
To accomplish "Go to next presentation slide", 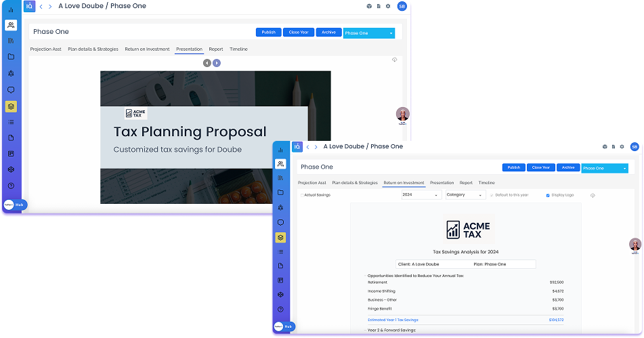I will [x=217, y=63].
